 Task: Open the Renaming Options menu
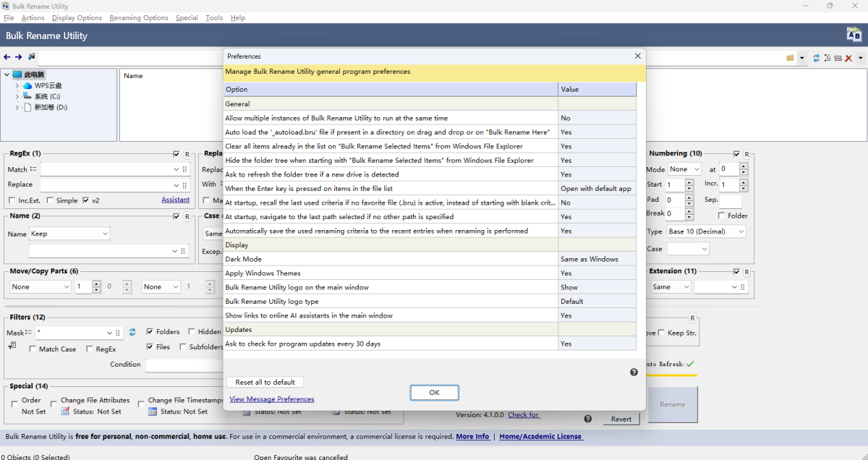138,17
